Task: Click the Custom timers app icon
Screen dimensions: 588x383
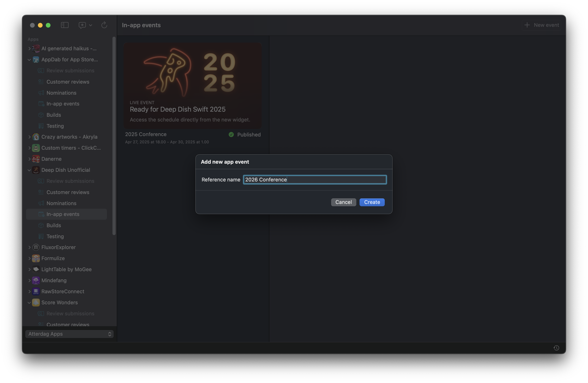Action: tap(36, 148)
